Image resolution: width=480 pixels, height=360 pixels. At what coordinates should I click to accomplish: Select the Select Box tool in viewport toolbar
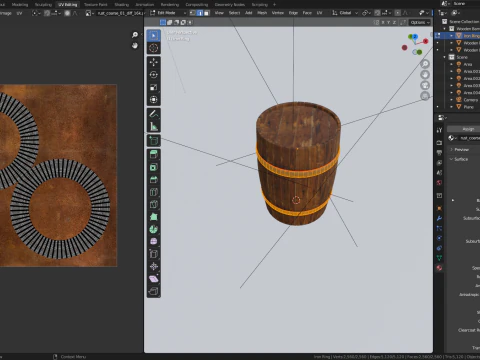point(153,36)
